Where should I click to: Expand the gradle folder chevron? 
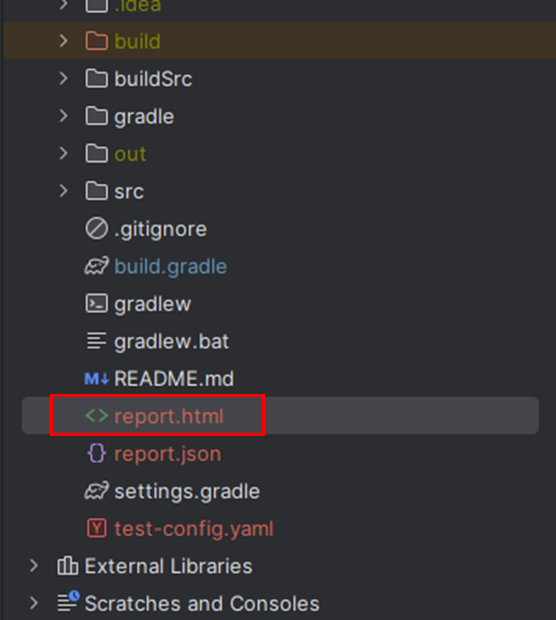coord(63,116)
